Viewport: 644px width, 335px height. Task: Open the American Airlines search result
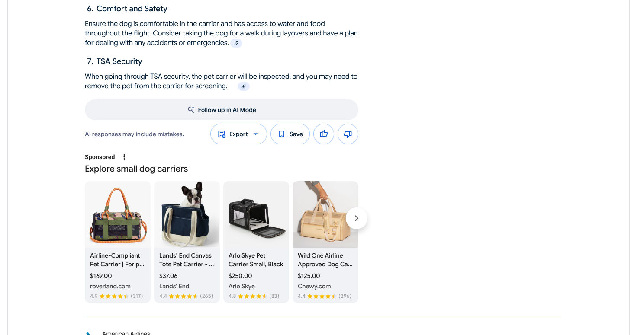click(126, 333)
